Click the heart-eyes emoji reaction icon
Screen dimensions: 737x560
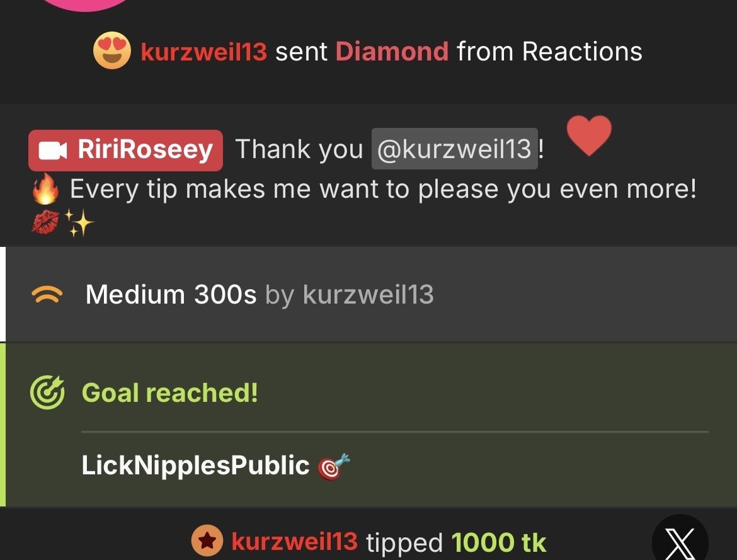112,51
